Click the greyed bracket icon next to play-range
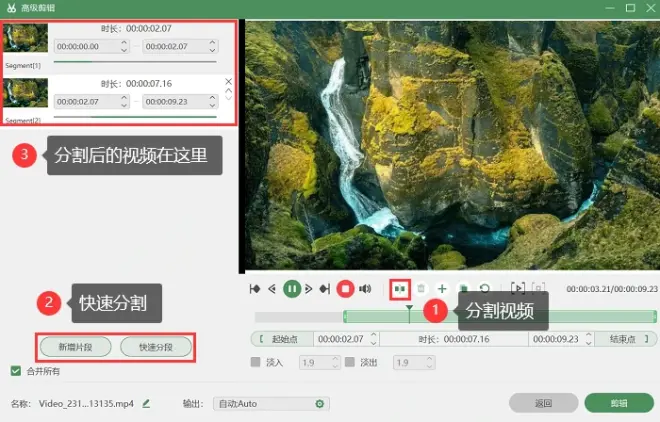Screen dimensions: 660x422 tap(538, 289)
